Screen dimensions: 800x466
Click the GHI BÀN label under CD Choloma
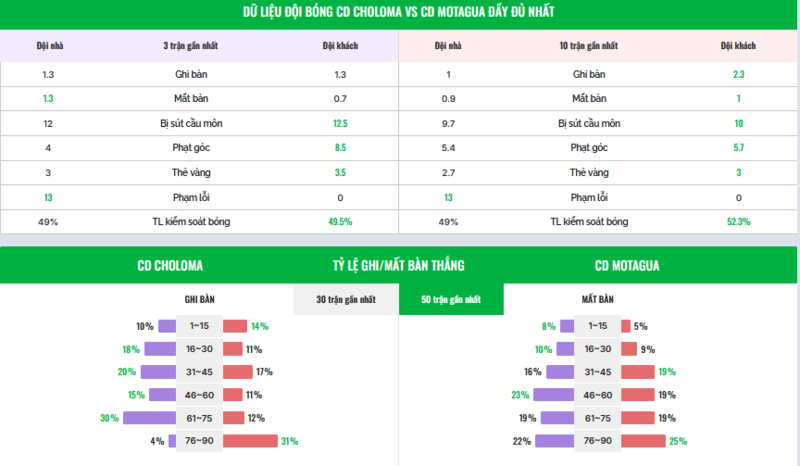click(199, 299)
